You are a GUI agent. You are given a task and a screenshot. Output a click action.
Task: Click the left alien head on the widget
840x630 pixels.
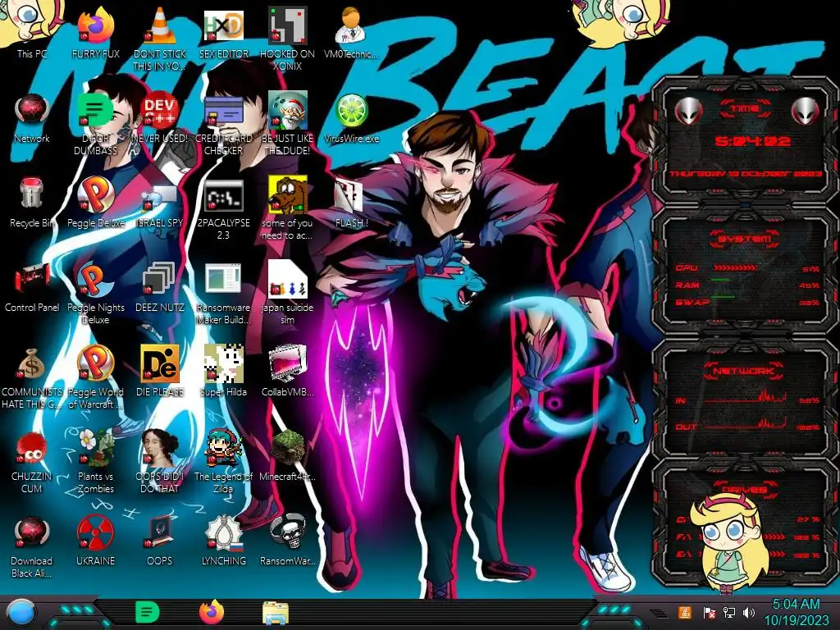[x=688, y=112]
